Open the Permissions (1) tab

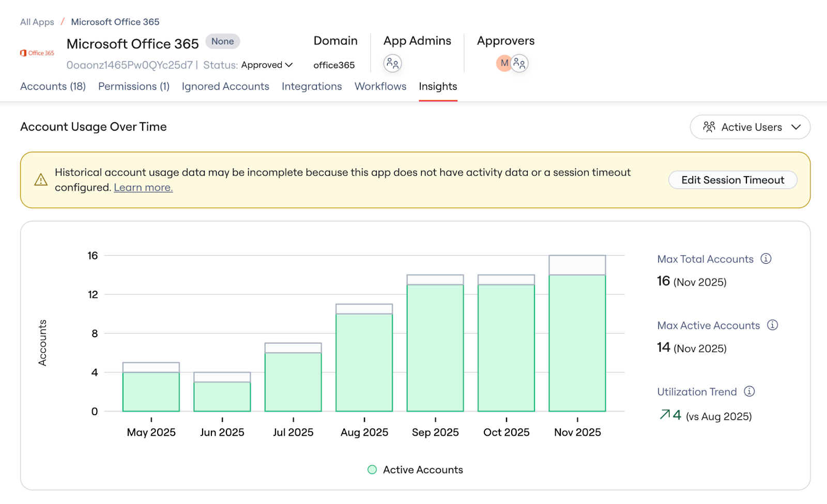pyautogui.click(x=134, y=86)
